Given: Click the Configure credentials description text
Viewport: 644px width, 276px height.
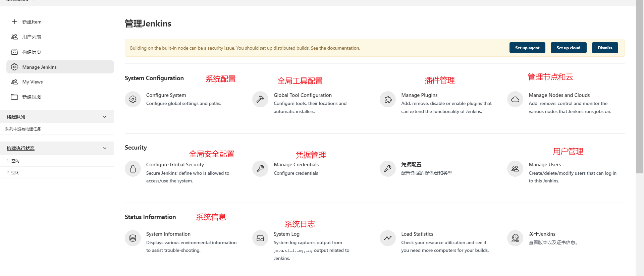Looking at the screenshot, I should pyautogui.click(x=296, y=173).
